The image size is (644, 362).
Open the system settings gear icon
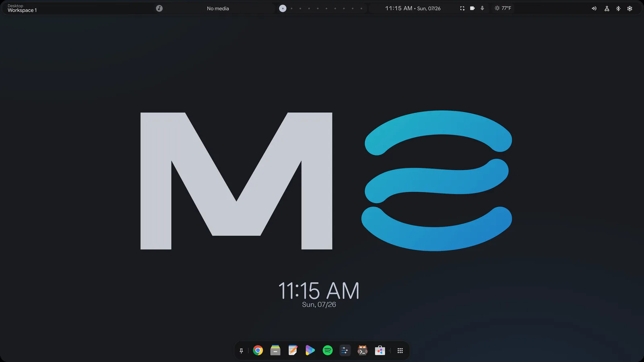click(630, 8)
